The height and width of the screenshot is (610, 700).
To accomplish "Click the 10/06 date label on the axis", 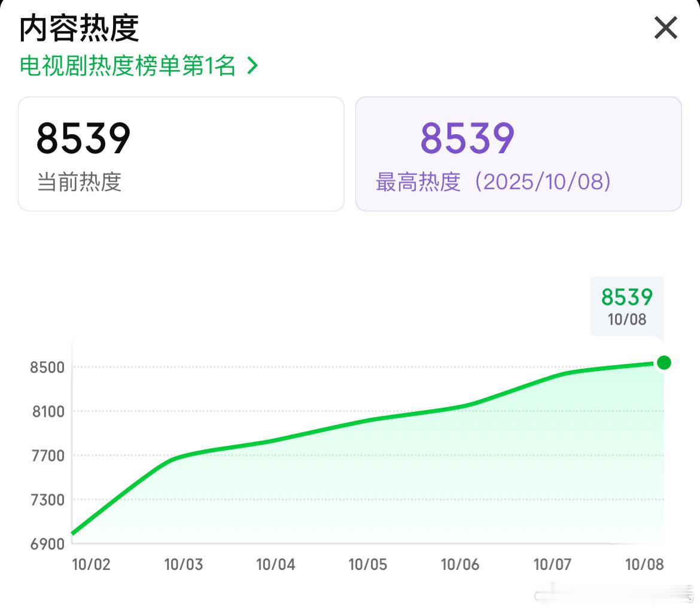I will [460, 565].
